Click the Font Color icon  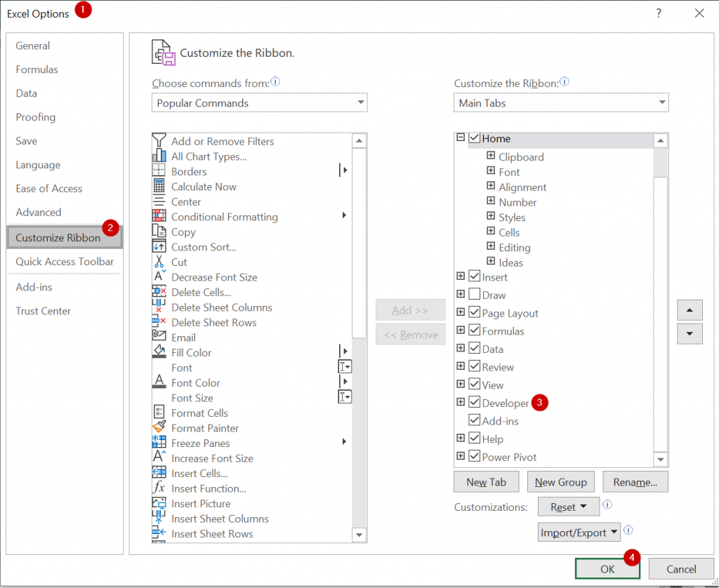(159, 382)
